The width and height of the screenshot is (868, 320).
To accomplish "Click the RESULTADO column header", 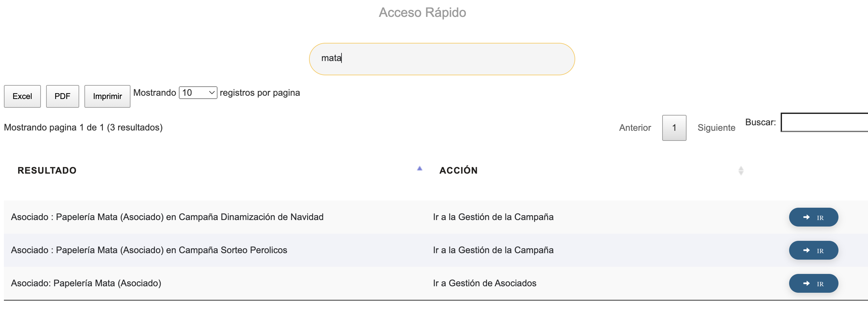I will pos(47,170).
